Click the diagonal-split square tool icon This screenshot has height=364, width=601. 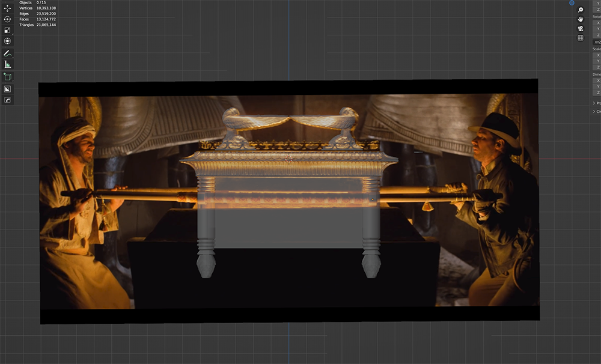point(7,89)
